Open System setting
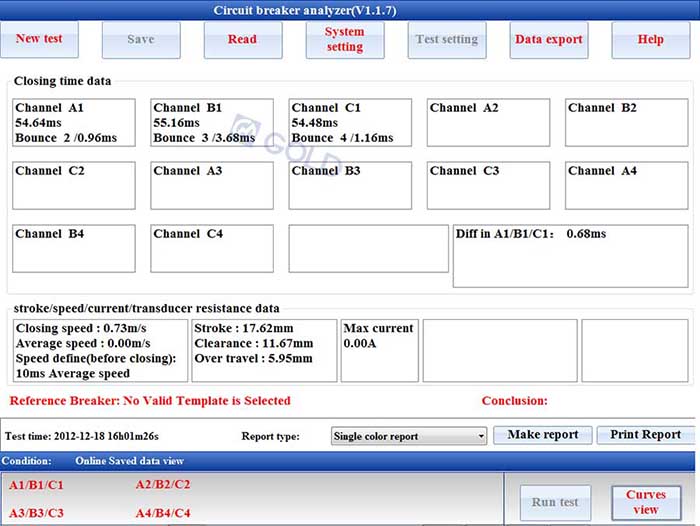 [344, 40]
